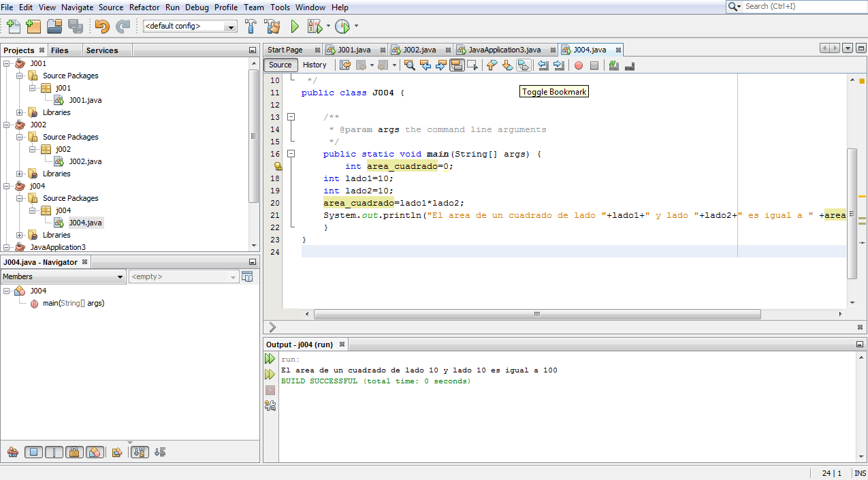
Task: Switch to the JavaApplication3.java tab
Action: 504,50
